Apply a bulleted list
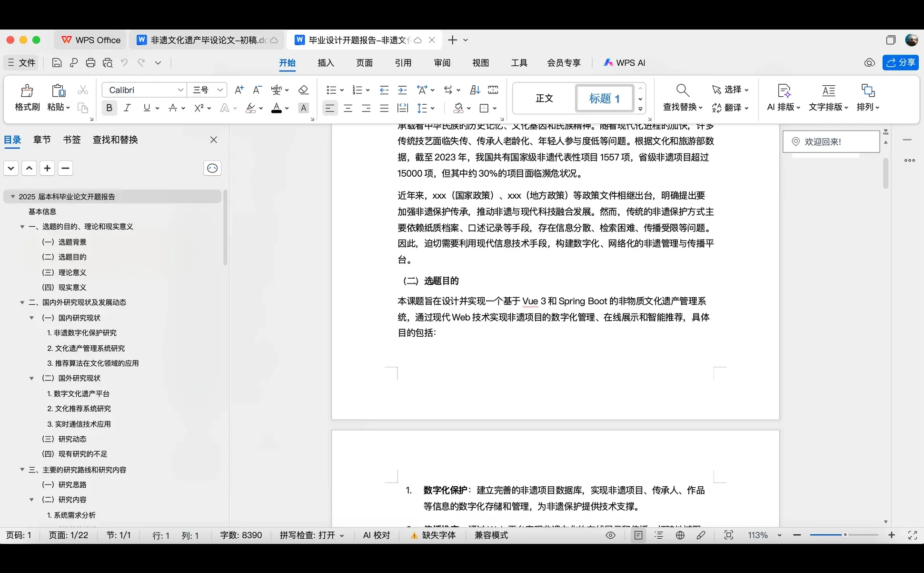Image resolution: width=924 pixels, height=573 pixels. (x=332, y=90)
